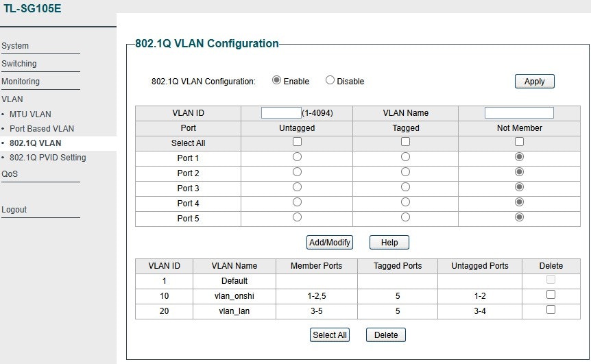
Task: Set Port 2 to Tagged
Action: tap(406, 172)
